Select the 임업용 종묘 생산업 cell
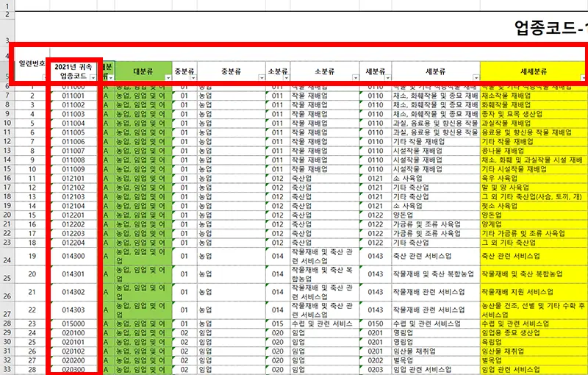Screen dimensions: 588x375 coord(534,333)
